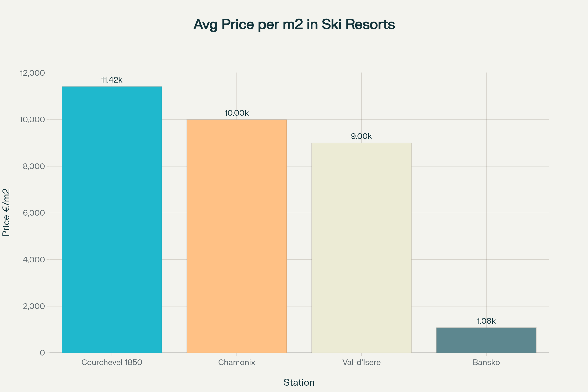Click the dark gray Bansko bar
This screenshot has height=392, width=588.
coord(486,340)
